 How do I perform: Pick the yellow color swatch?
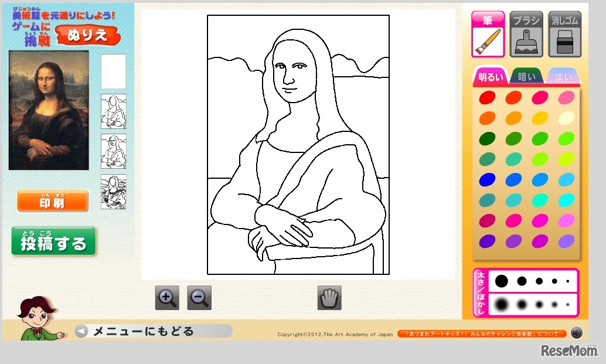(x=540, y=118)
